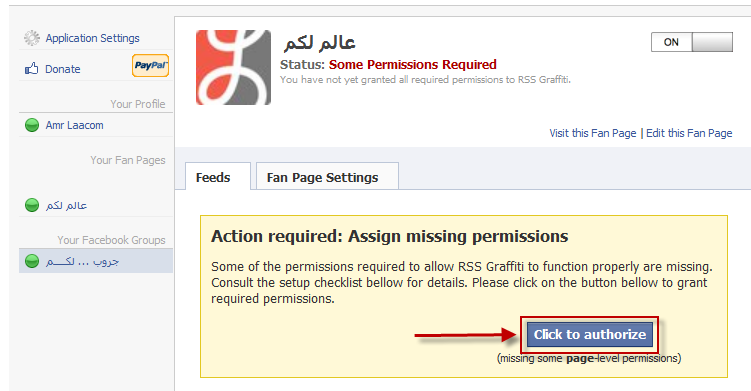
Task: Click green status dot beside عالم لكم fan page
Action: pyautogui.click(x=32, y=205)
